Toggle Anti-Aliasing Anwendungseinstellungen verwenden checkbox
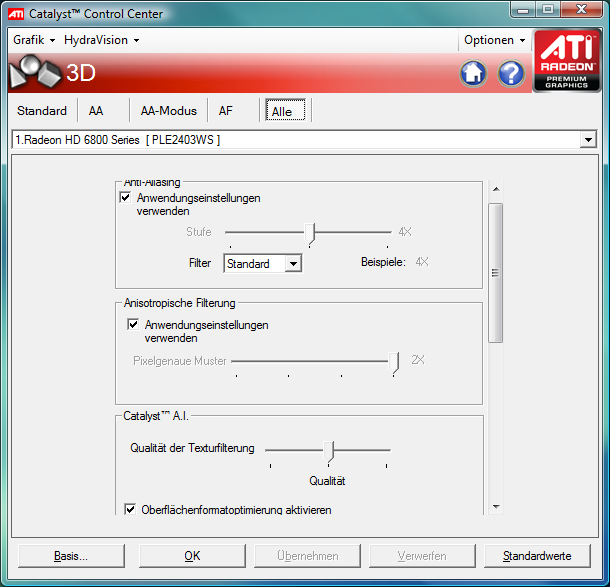 [x=125, y=198]
